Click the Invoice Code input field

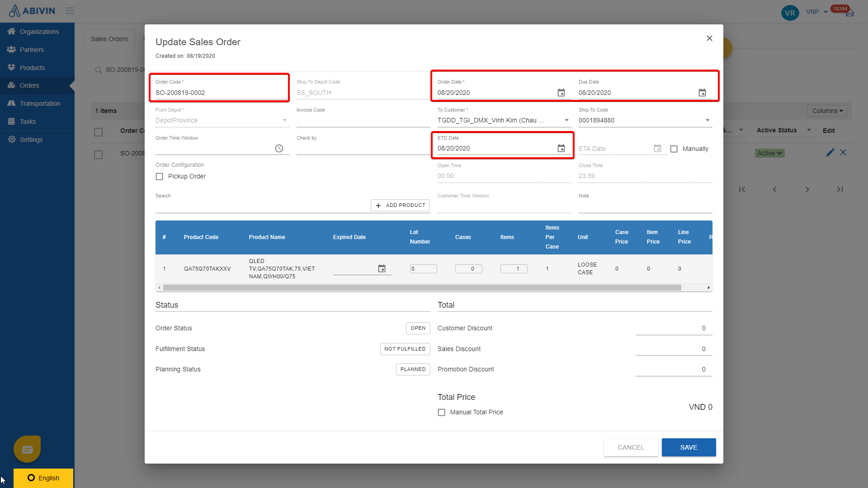point(363,121)
